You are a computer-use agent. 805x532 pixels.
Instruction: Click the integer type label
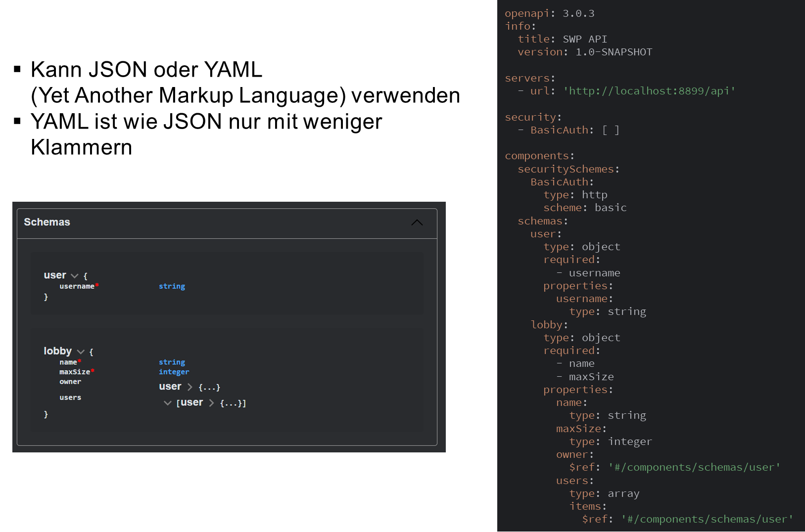tap(174, 372)
